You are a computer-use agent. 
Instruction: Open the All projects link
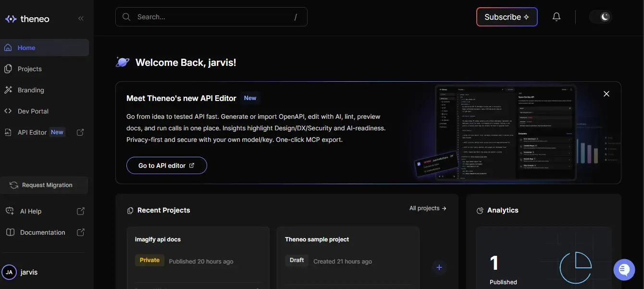click(x=427, y=208)
